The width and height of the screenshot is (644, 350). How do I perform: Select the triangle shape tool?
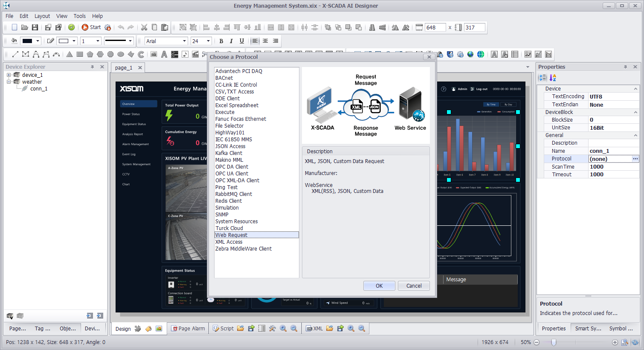(x=70, y=54)
